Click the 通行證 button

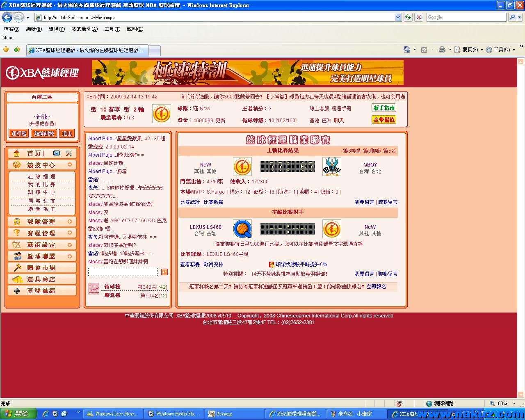pyautogui.click(x=19, y=133)
